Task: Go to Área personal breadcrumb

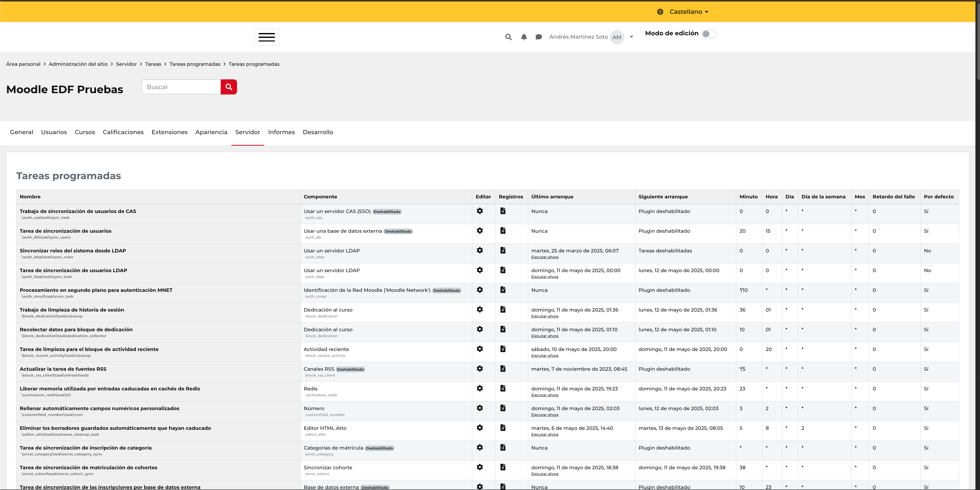Action: coord(23,64)
